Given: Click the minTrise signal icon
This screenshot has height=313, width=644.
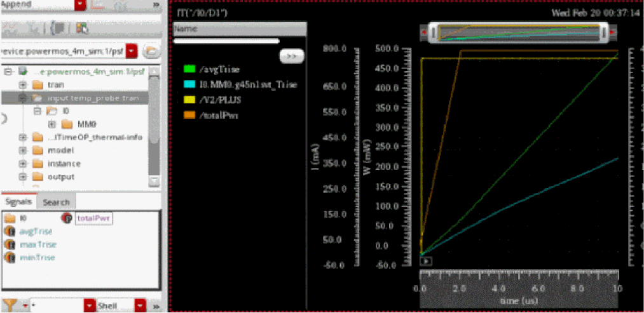Looking at the screenshot, I should pos(10,258).
